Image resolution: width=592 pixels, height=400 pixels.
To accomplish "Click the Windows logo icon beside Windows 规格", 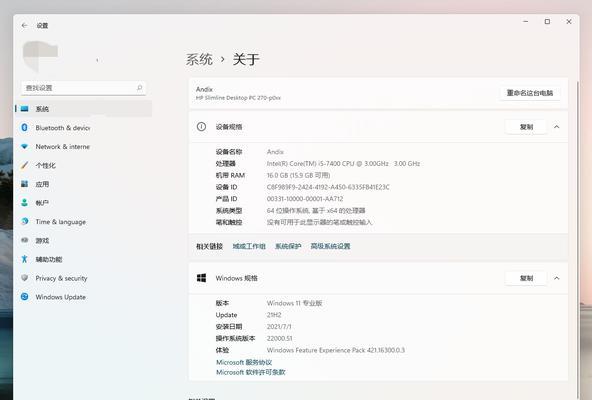I will click(x=202, y=278).
